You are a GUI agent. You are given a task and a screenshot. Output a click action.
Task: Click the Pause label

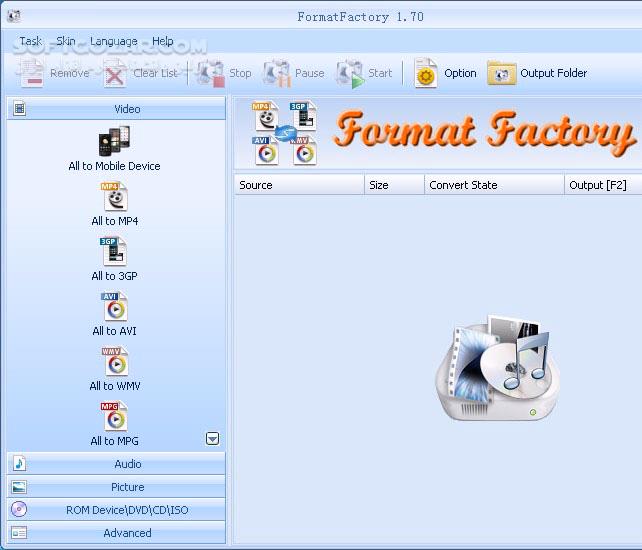310,73
